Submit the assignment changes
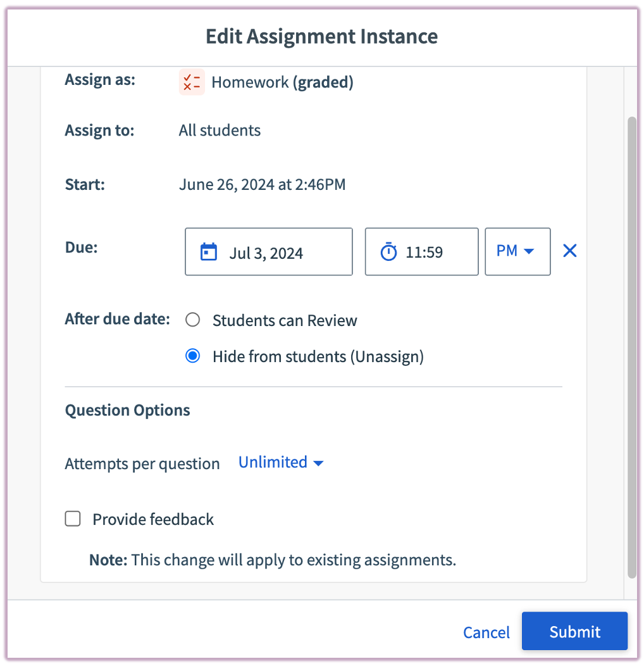 click(x=574, y=631)
